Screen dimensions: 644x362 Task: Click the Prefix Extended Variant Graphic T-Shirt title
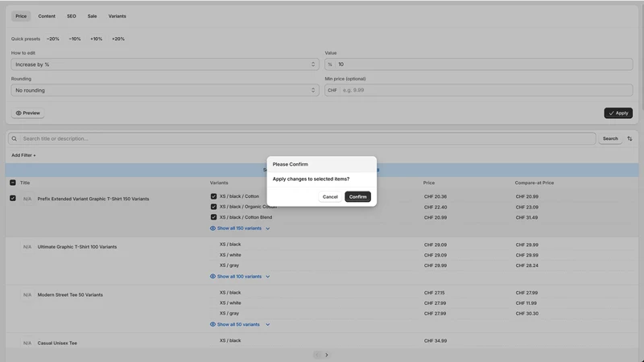point(93,199)
